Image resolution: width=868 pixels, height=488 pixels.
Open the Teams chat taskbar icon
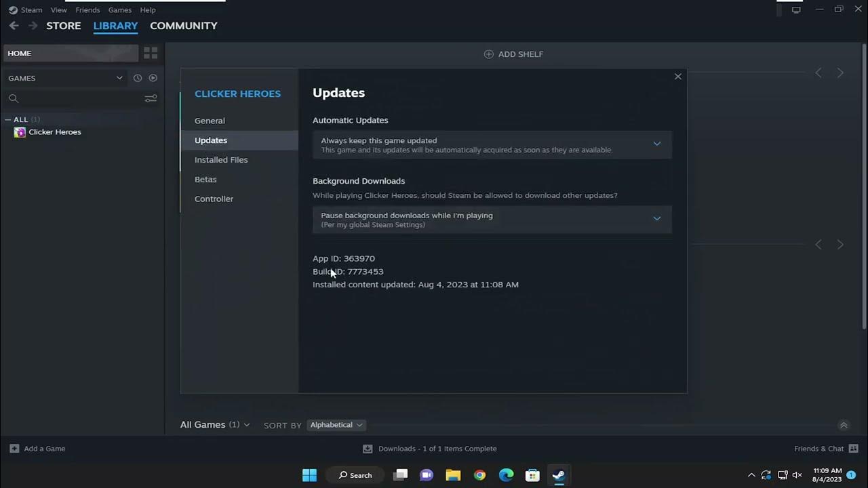[x=427, y=475]
